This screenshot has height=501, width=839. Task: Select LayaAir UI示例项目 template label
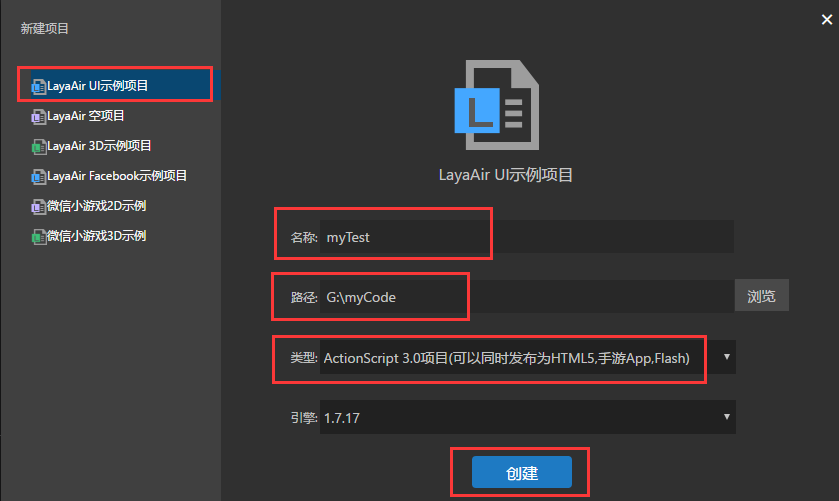pos(97,86)
